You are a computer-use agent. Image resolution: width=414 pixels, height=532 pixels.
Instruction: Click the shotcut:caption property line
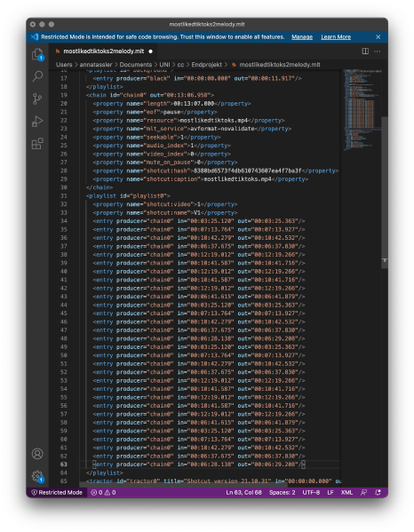tap(201, 179)
